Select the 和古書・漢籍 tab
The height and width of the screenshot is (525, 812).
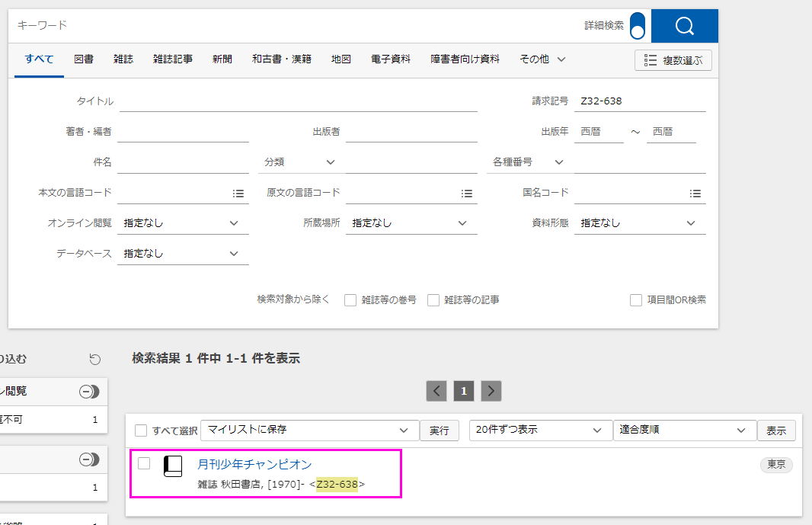point(282,59)
